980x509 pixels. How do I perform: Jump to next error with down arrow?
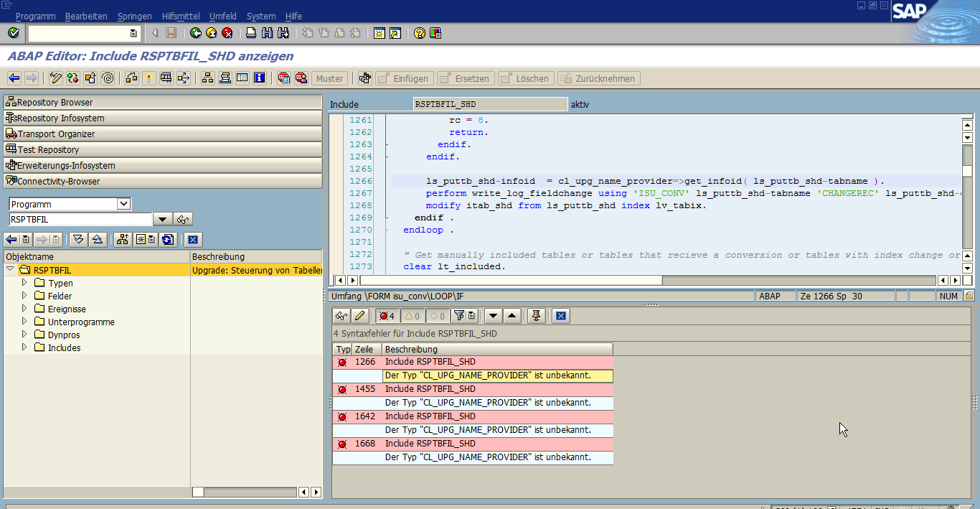point(493,316)
